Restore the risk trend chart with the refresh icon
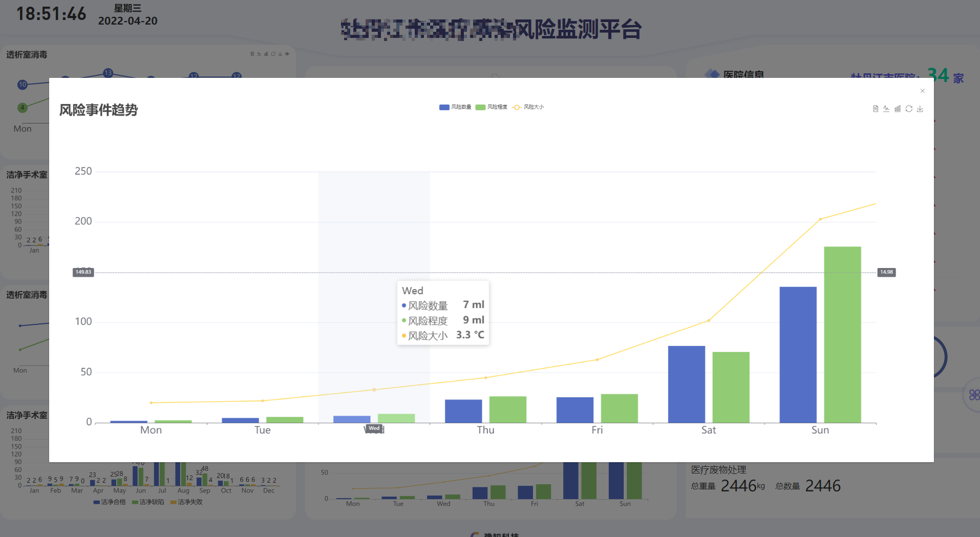 [x=909, y=109]
